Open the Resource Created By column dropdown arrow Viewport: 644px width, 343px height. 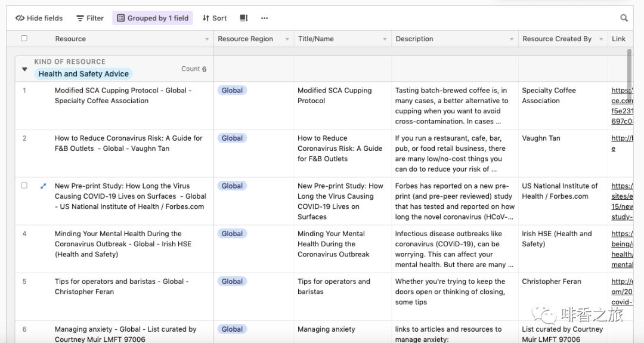pyautogui.click(x=601, y=39)
